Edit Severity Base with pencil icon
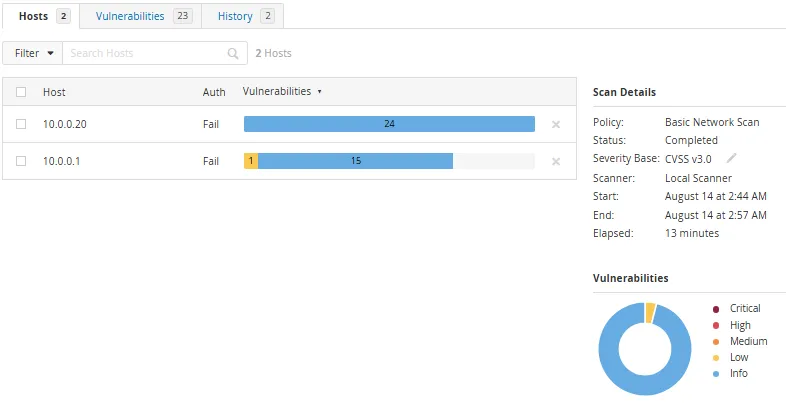This screenshot has height=403, width=786. [x=731, y=158]
